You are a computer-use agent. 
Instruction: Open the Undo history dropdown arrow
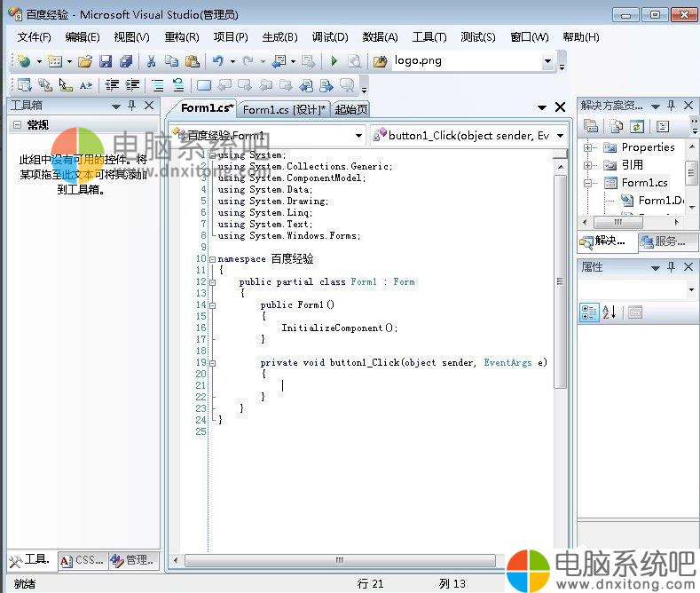tap(232, 61)
